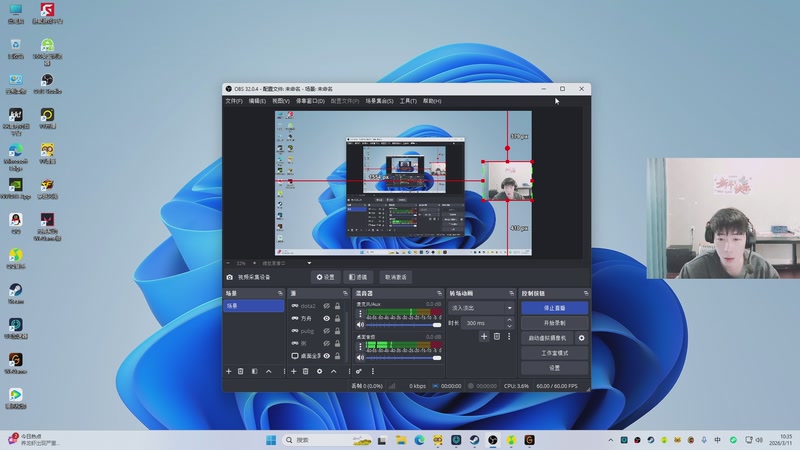Viewport: 800px width, 450px height.
Task: Open 滤镜 for the selected source
Action: coord(358,277)
